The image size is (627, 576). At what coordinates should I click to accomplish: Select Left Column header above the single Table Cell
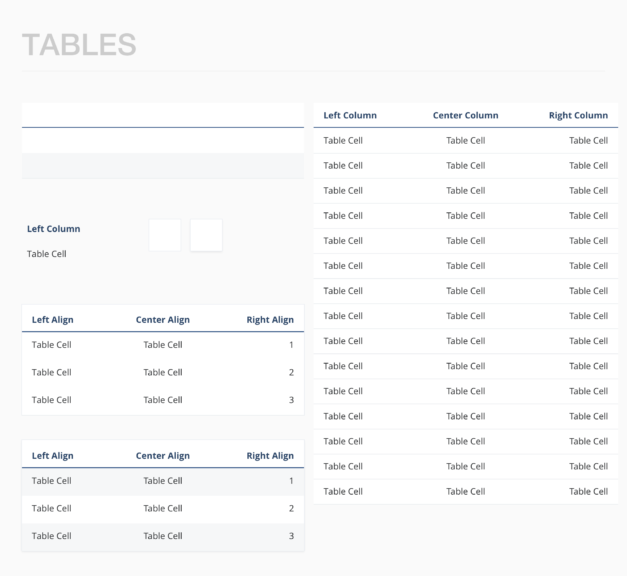point(53,228)
